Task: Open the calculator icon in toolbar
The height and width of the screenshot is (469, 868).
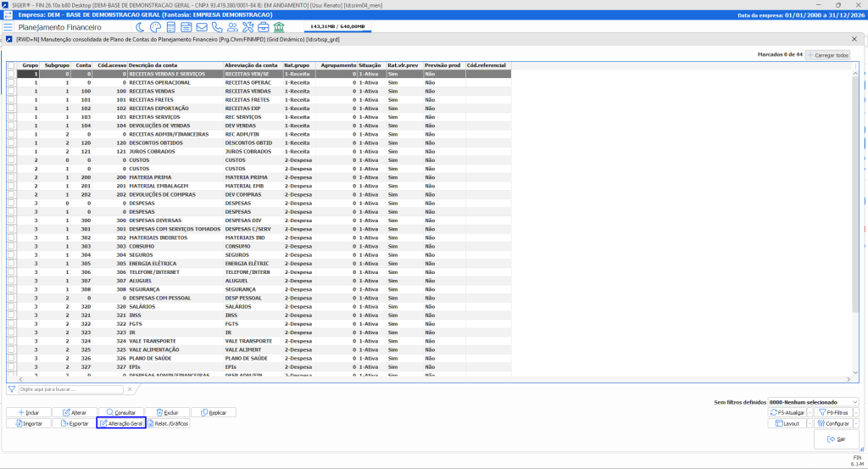Action: pyautogui.click(x=171, y=27)
